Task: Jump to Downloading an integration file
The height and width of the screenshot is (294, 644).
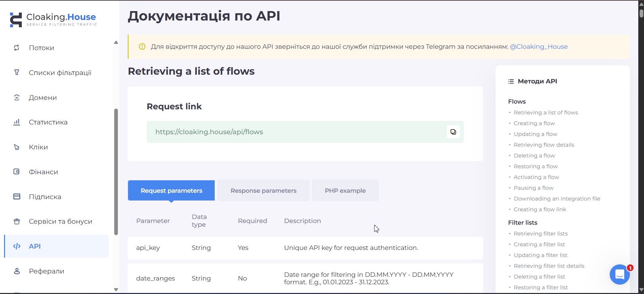Action: [557, 199]
